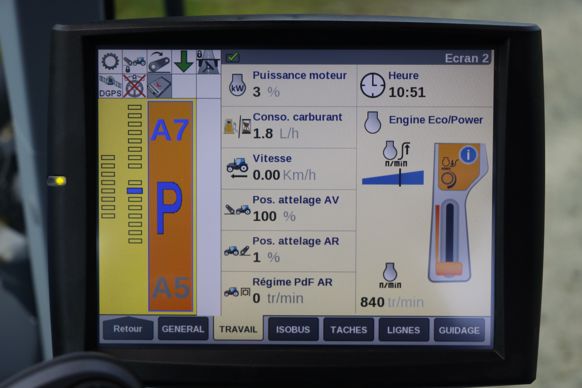Image resolution: width=582 pixels, height=388 pixels.
Task: Tap the gear settings icon
Action: coord(110,62)
